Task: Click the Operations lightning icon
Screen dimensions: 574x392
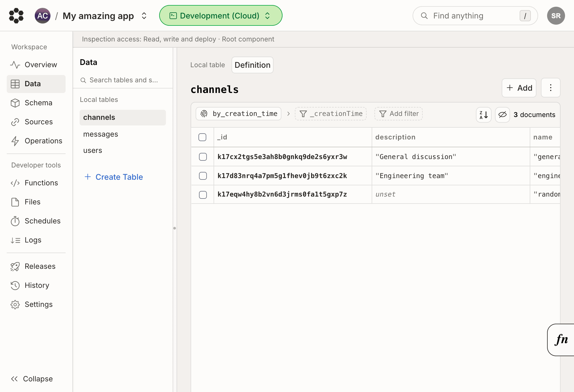Action: [x=15, y=141]
